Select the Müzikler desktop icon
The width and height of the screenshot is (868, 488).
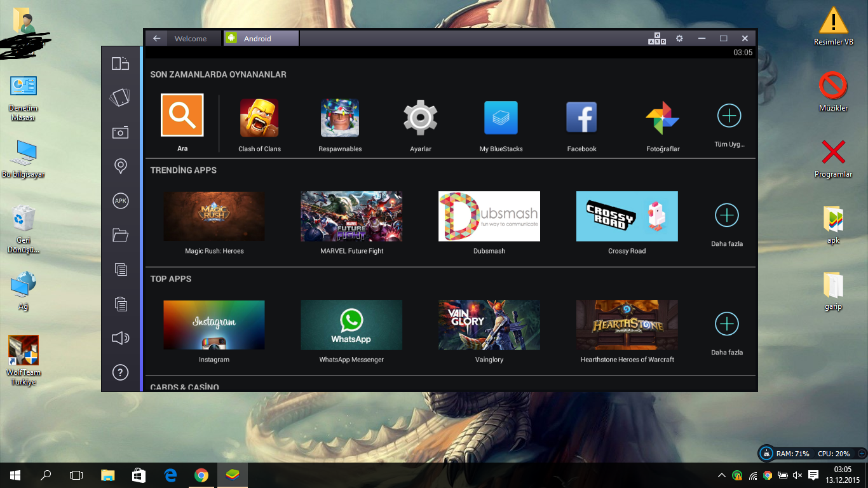(833, 92)
